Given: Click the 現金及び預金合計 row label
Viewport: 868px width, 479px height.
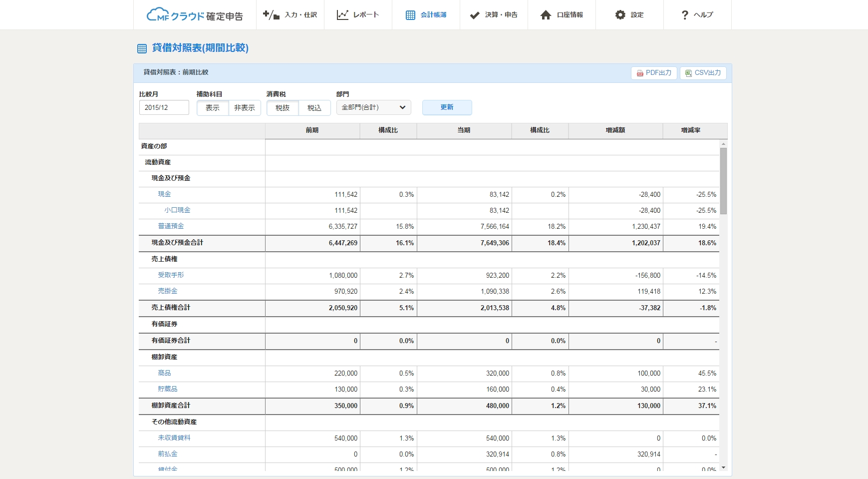Looking at the screenshot, I should point(177,243).
